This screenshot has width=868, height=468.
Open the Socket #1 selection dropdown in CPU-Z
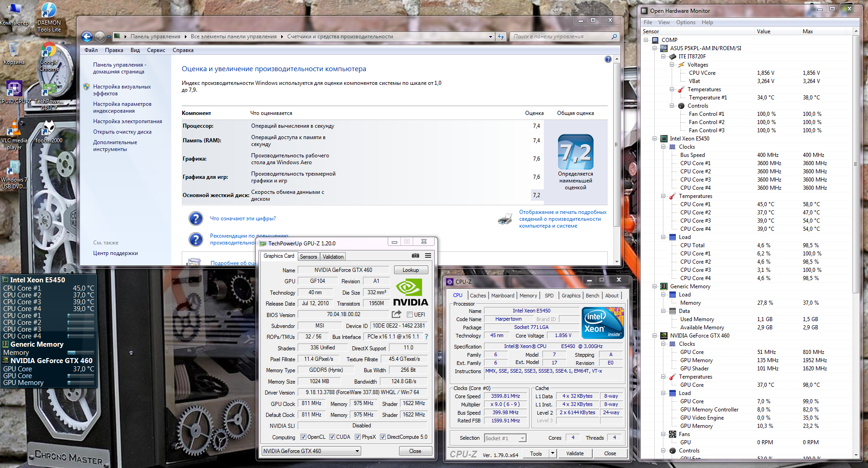point(505,438)
